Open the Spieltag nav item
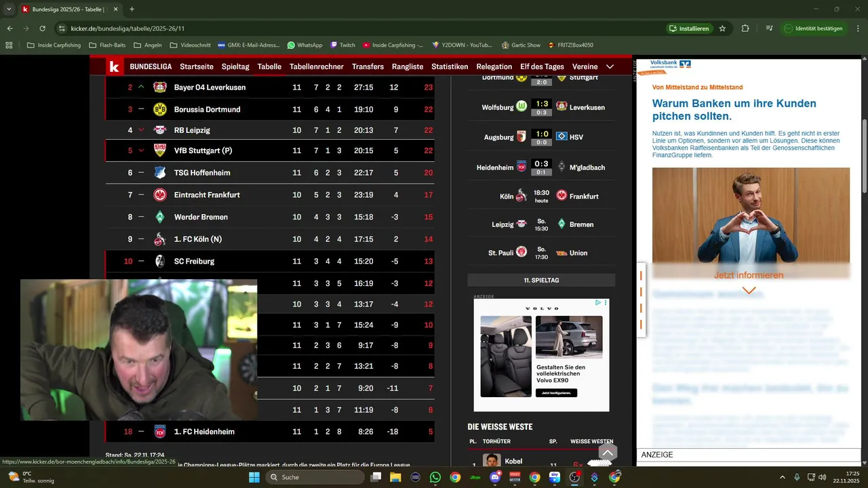The image size is (868, 488). coord(235,66)
